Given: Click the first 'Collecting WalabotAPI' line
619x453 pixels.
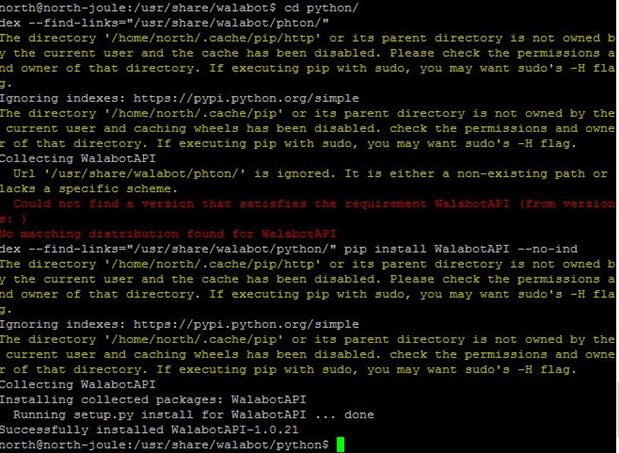Looking at the screenshot, I should [78, 159].
